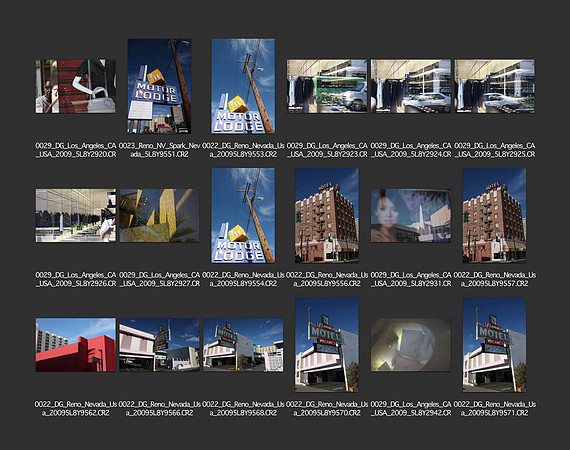The height and width of the screenshot is (450, 570).
Task: Select the mannequin handbag thumbnail 5L8Y2920
Action: click(76, 87)
